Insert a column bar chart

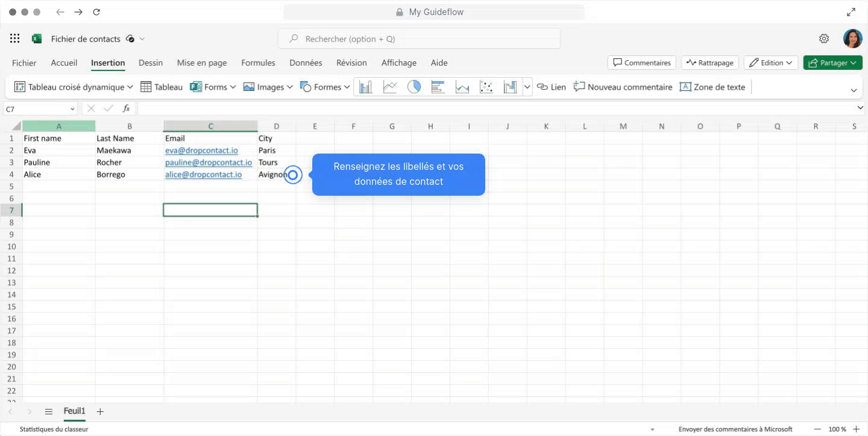[365, 87]
